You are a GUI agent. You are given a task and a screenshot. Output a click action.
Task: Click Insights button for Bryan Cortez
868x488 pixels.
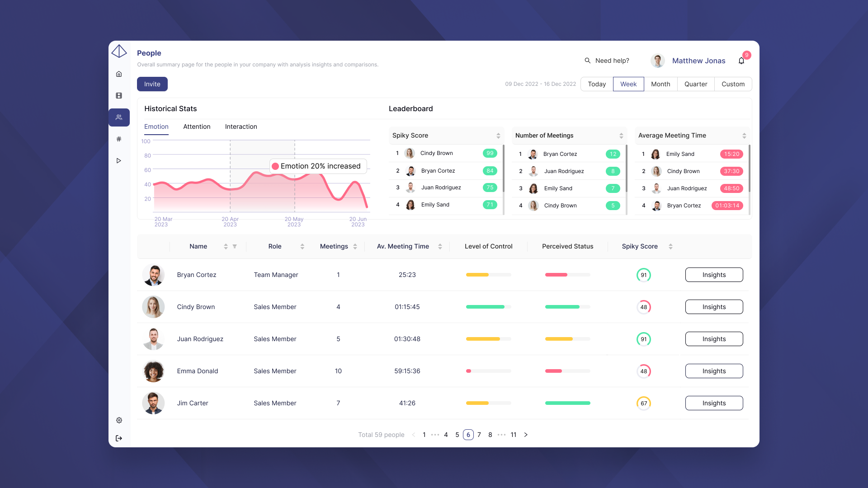pyautogui.click(x=713, y=274)
